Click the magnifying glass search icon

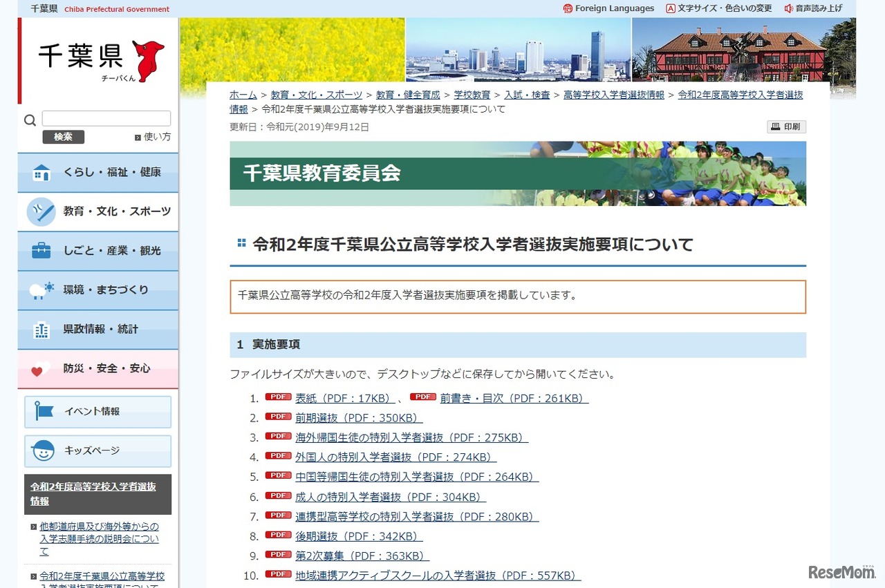click(30, 120)
